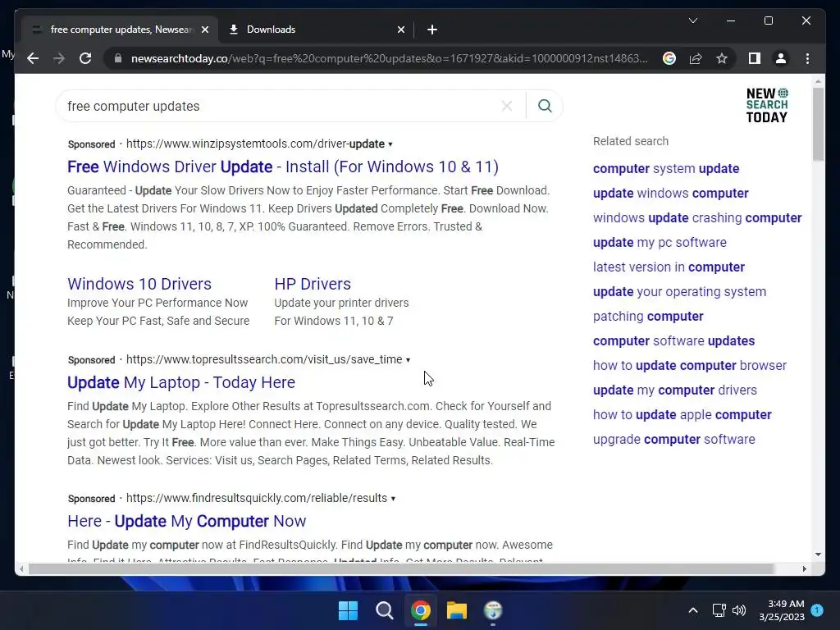This screenshot has width=840, height=630.
Task: Expand the topresultssearch ad dropdown arrow
Action: click(408, 360)
